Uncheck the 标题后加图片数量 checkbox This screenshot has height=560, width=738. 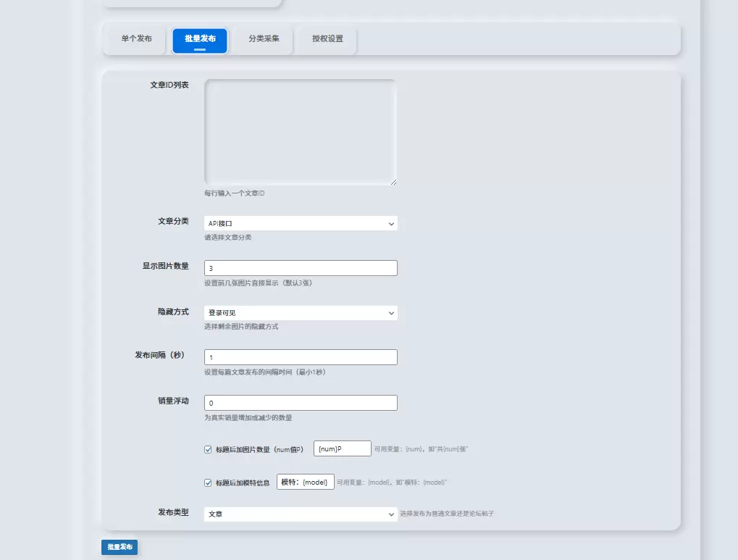pos(208,449)
